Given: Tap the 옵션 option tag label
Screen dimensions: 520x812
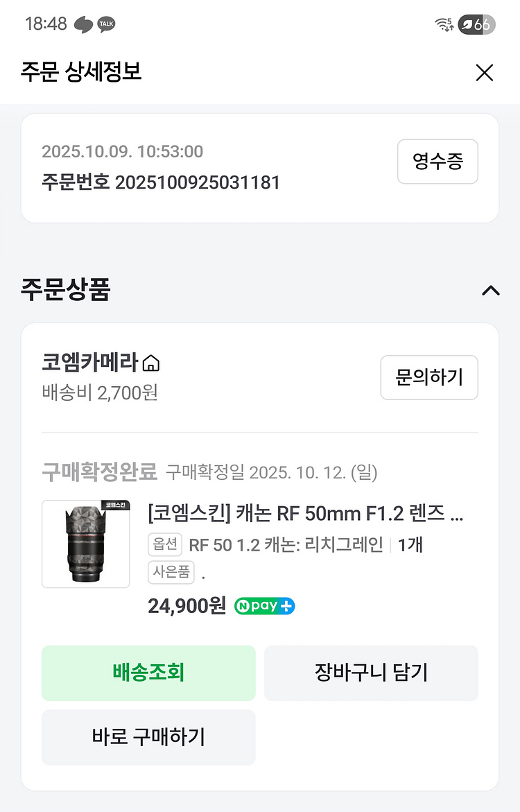Looking at the screenshot, I should pos(164,544).
